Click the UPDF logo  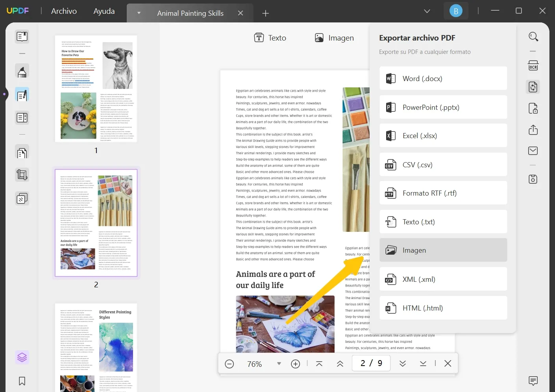coord(18,11)
